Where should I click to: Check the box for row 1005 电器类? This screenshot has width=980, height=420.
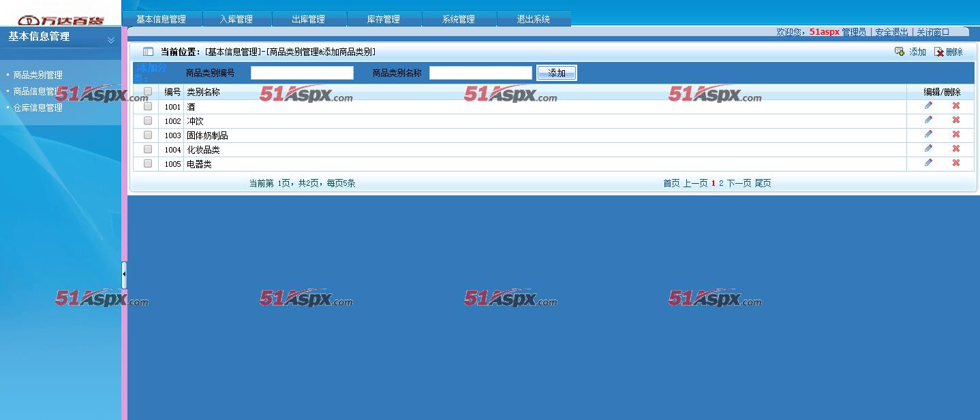(x=148, y=163)
